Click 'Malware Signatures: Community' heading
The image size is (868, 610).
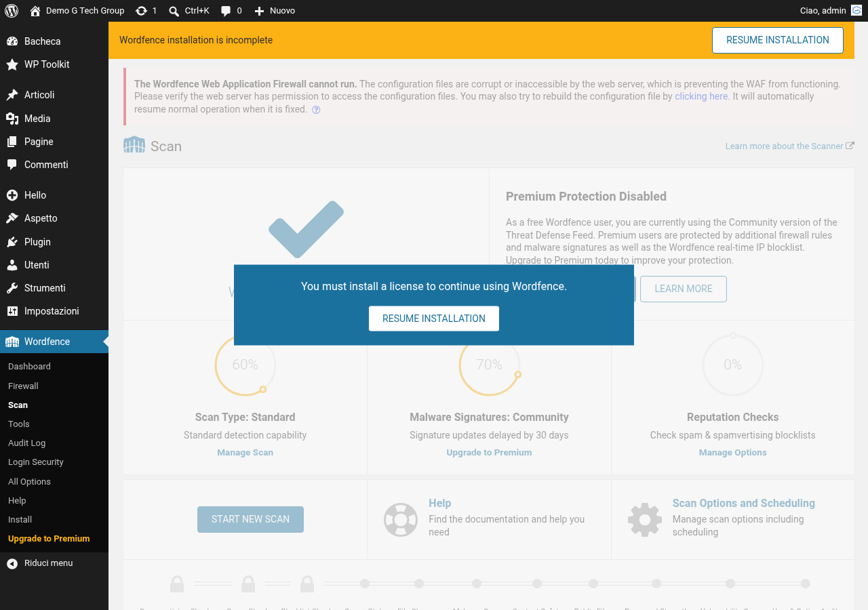click(489, 417)
